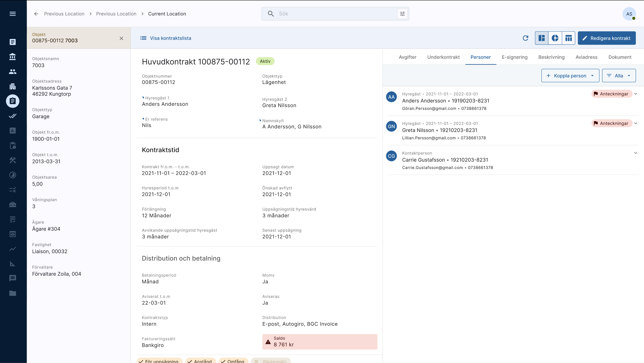Open the tools/maintenance sidebar icon

(x=12, y=160)
